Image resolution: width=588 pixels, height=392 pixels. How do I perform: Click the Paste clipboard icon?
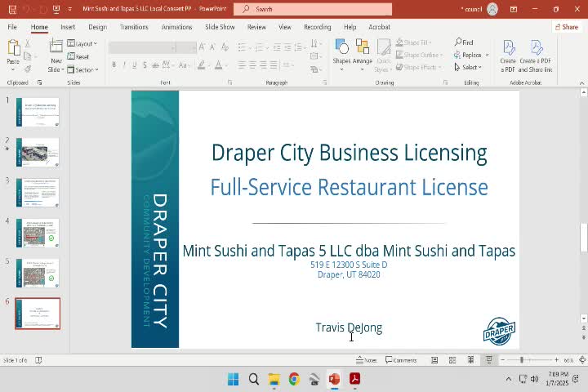(x=13, y=48)
